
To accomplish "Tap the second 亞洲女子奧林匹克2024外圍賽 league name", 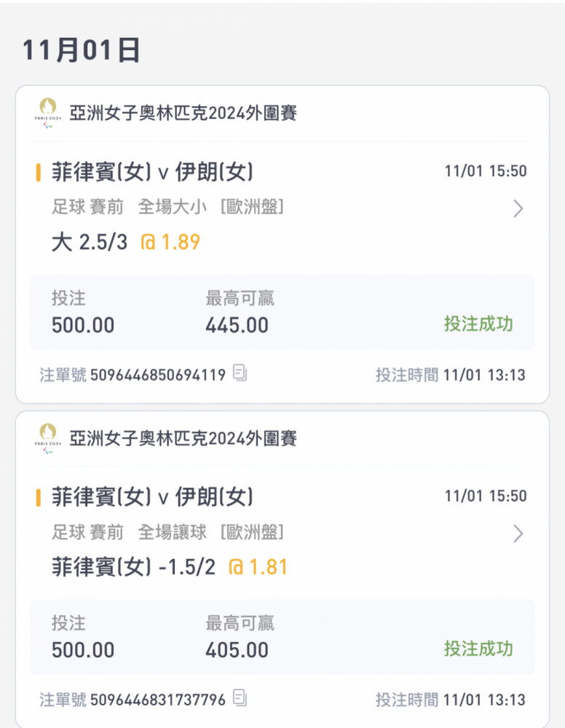I will [183, 438].
